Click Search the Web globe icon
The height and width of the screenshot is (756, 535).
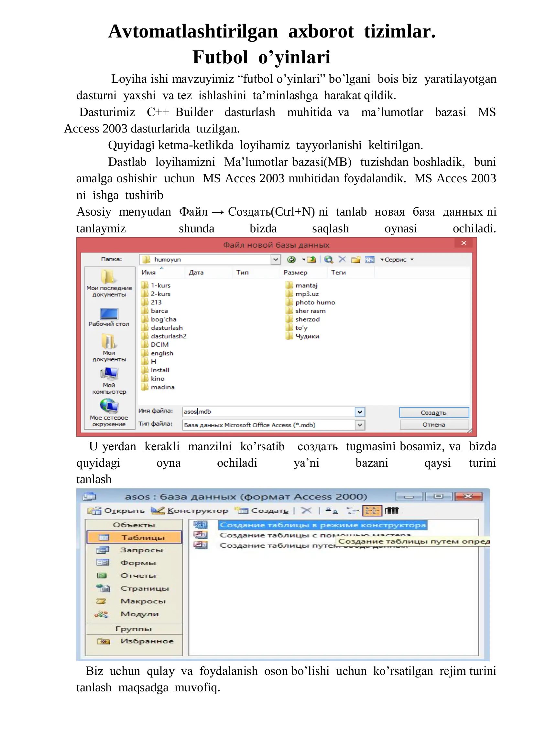(328, 260)
